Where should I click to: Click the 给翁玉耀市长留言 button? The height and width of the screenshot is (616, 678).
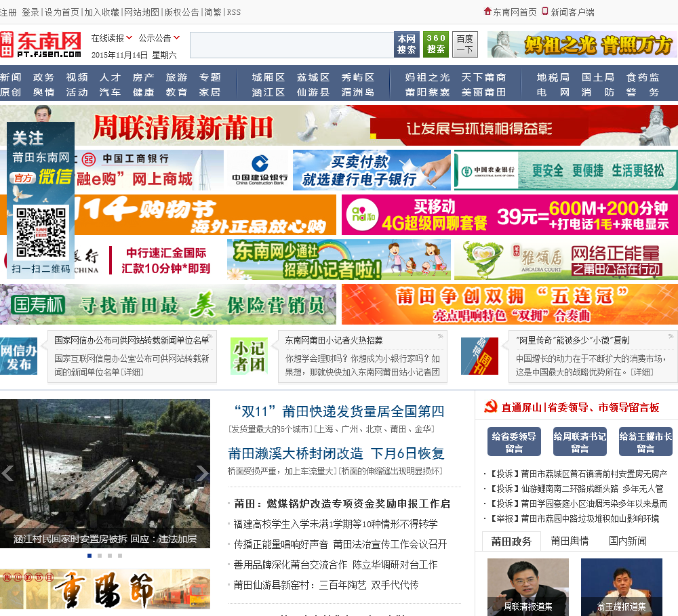pos(645,441)
